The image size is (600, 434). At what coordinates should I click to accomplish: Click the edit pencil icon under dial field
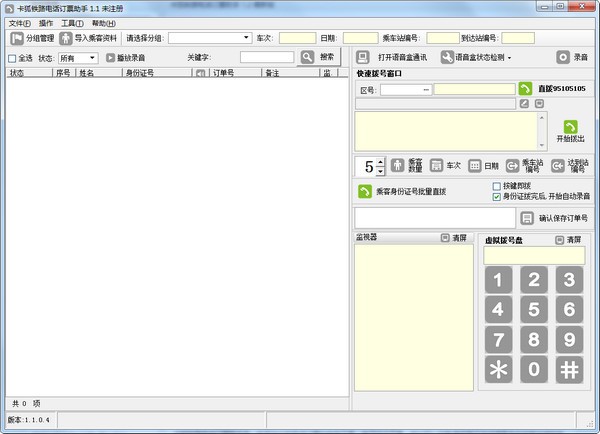coord(524,104)
